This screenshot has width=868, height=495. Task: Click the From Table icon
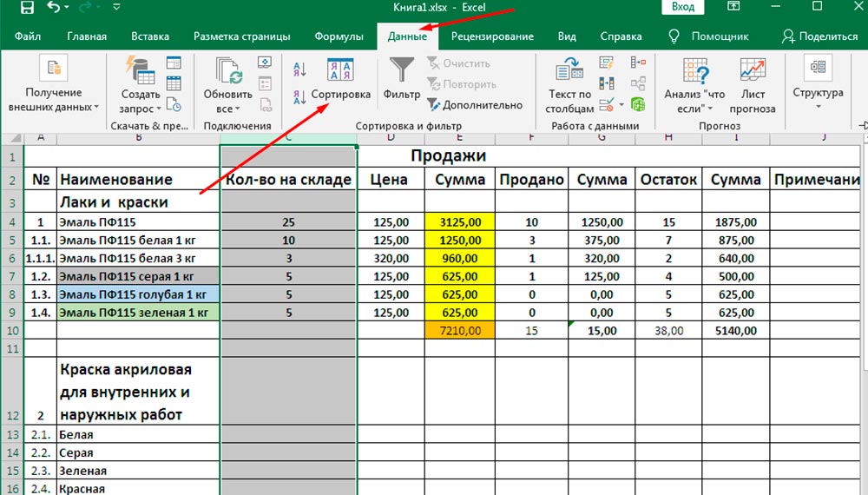click(x=174, y=83)
